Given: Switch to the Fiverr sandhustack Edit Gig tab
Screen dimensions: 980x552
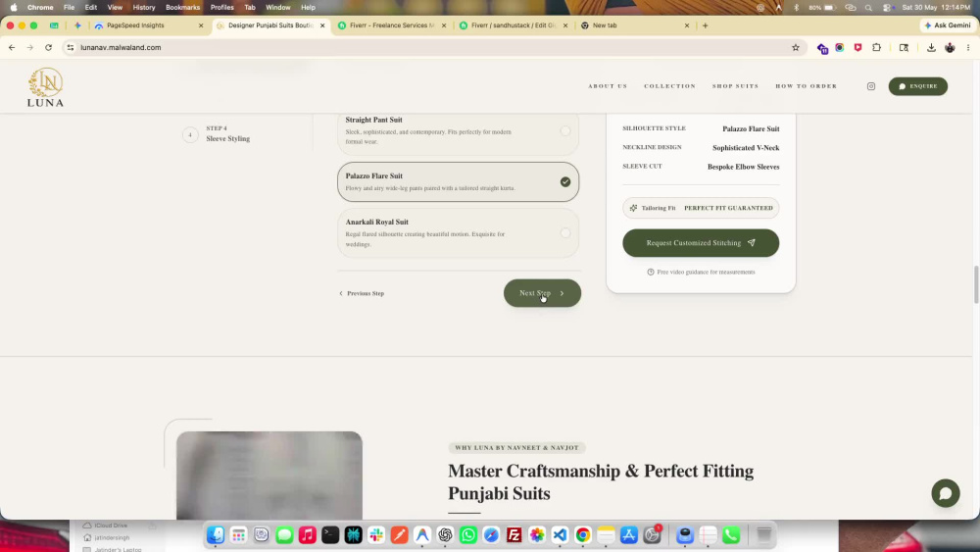Looking at the screenshot, I should (513, 25).
